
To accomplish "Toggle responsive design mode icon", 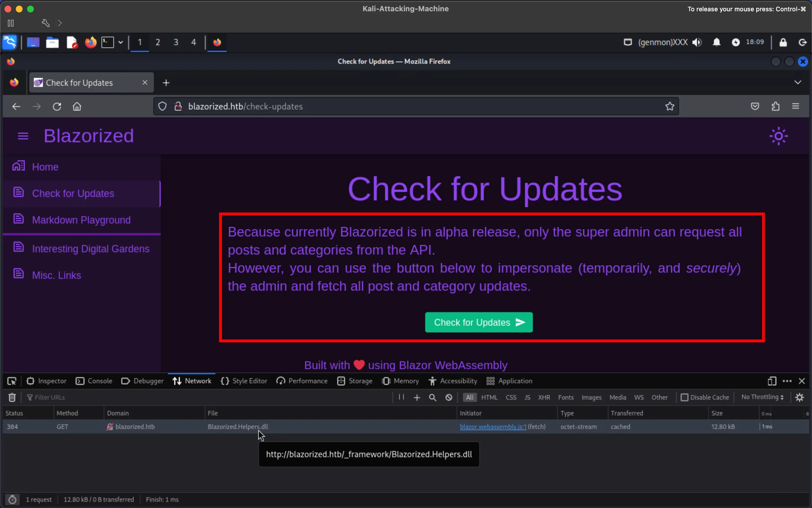I will [x=772, y=381].
